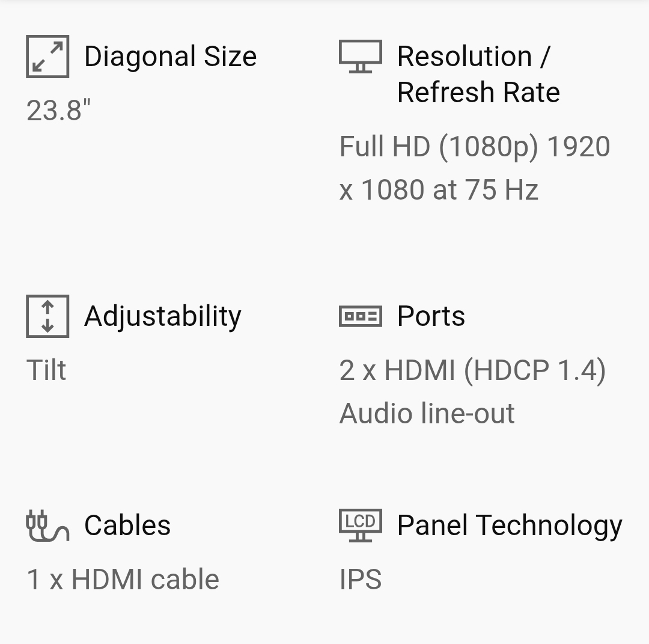
Task: Click the Tilt adjustability value
Action: click(46, 370)
